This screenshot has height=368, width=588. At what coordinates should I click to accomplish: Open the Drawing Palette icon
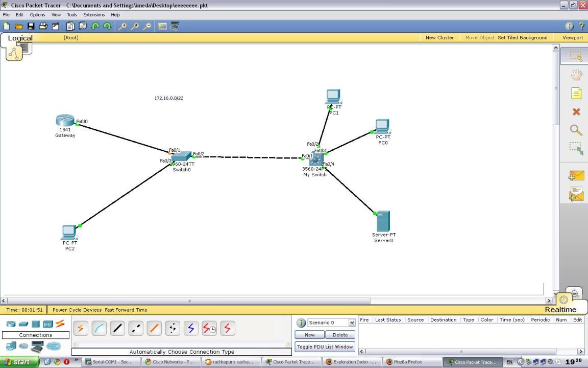tap(162, 26)
